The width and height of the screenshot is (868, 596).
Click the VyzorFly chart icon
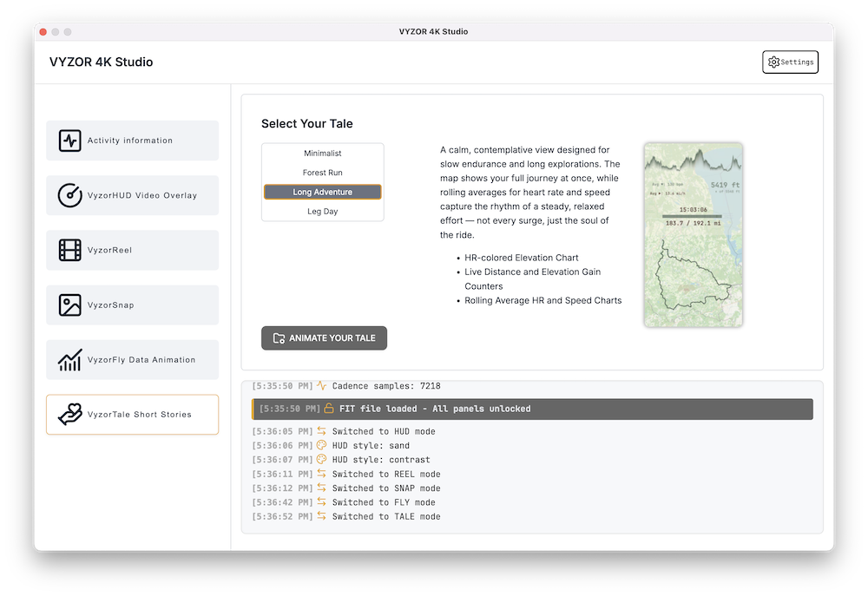[x=69, y=360]
